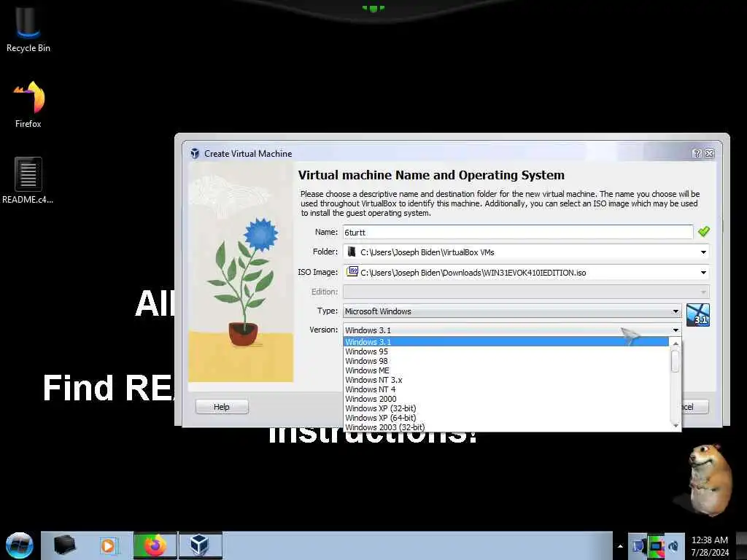This screenshot has height=560, width=747.
Task: Open the Recycle Bin desktop icon
Action: pos(28,29)
